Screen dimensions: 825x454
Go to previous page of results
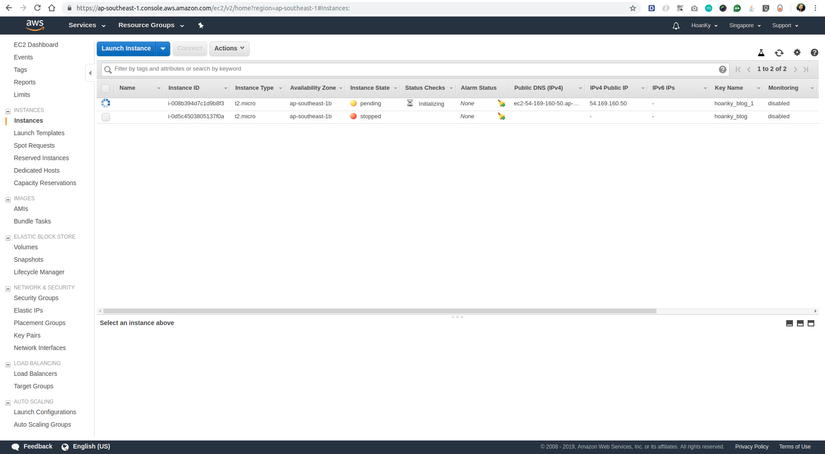coord(749,69)
